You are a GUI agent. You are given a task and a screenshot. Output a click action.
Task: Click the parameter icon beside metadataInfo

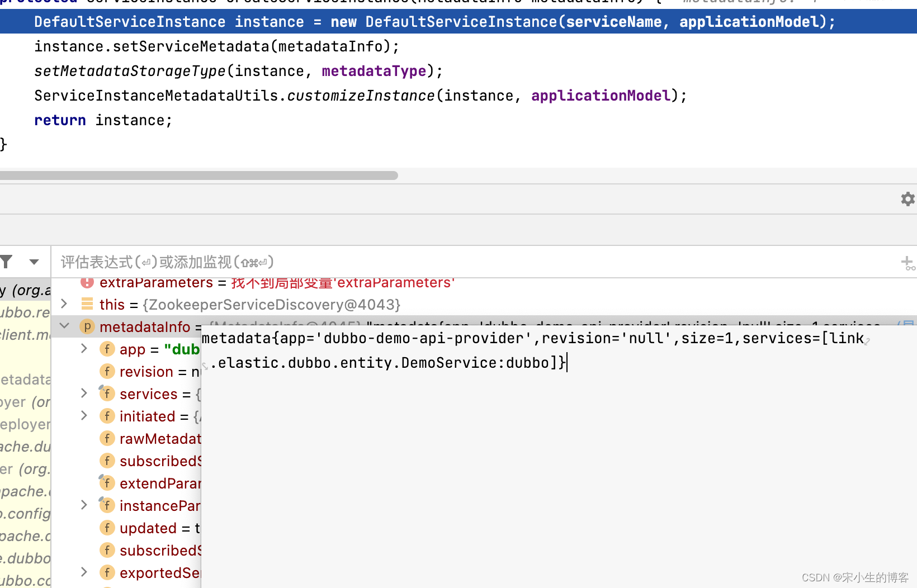coord(87,326)
